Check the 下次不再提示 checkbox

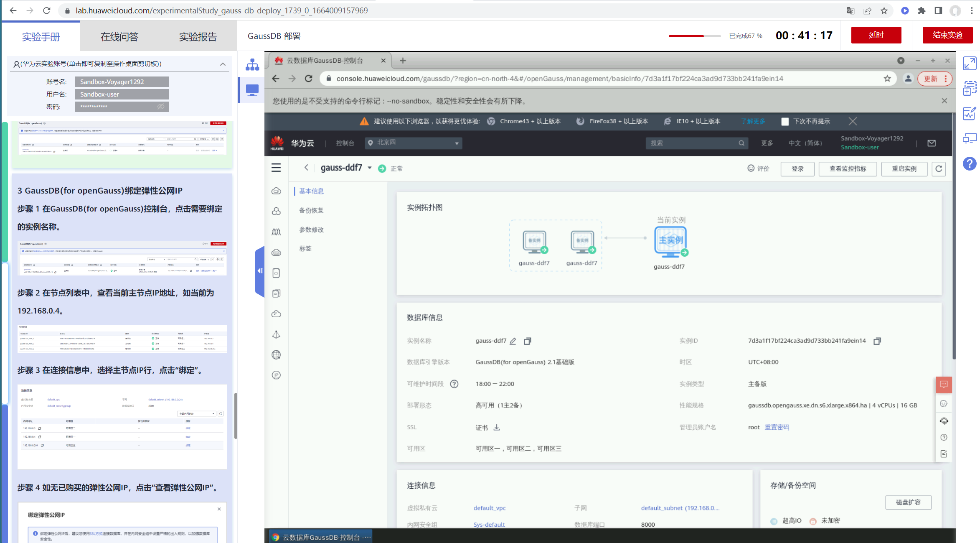pyautogui.click(x=785, y=121)
